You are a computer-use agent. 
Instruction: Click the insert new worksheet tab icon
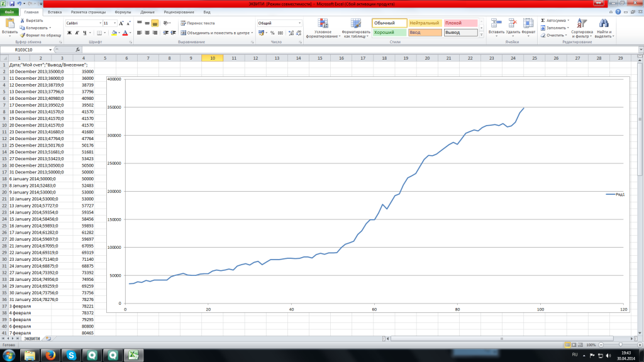(x=48, y=339)
